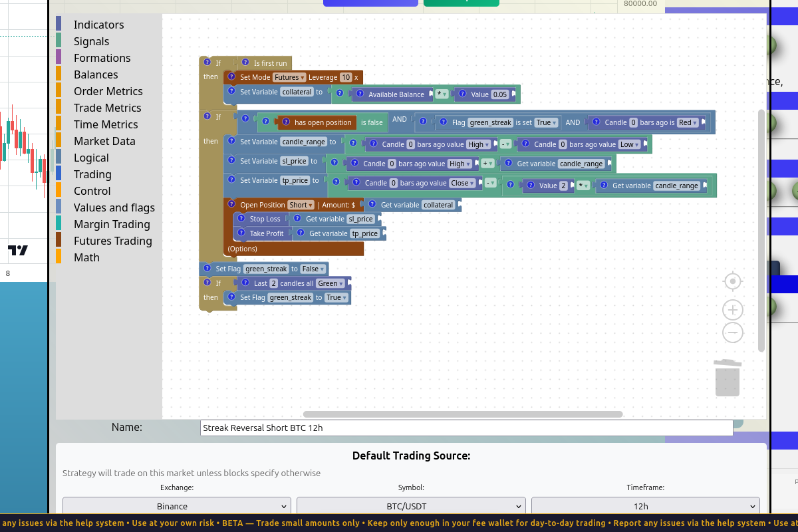Select the Logical category

pyautogui.click(x=91, y=158)
